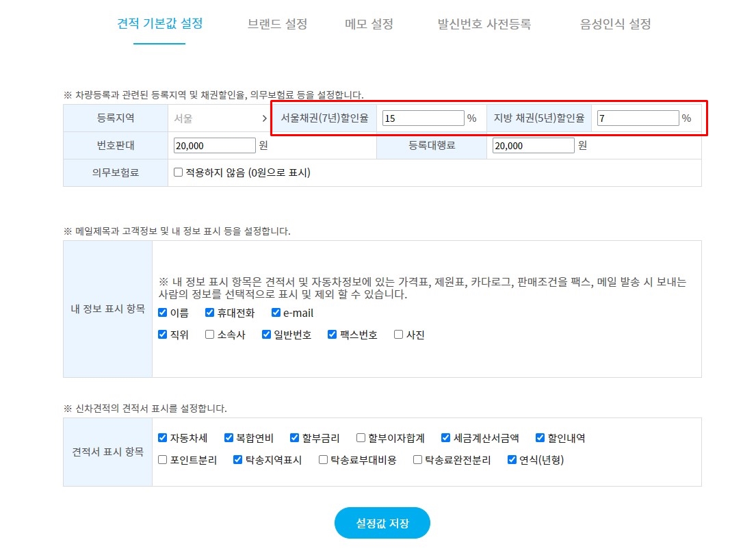Image resolution: width=756 pixels, height=553 pixels.
Task: Uncheck the 직위 checkbox
Action: point(162,334)
